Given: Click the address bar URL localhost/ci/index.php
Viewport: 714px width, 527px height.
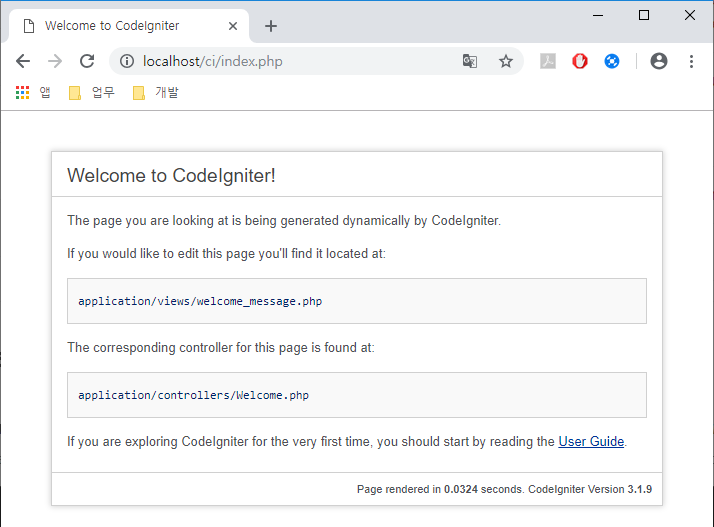Looking at the screenshot, I should (x=213, y=61).
